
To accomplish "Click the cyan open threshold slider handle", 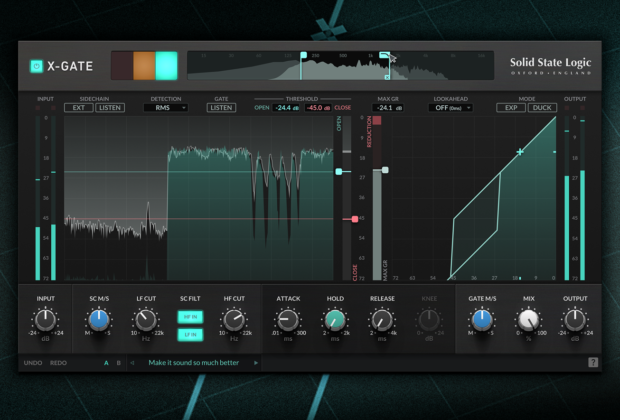I will tap(339, 171).
